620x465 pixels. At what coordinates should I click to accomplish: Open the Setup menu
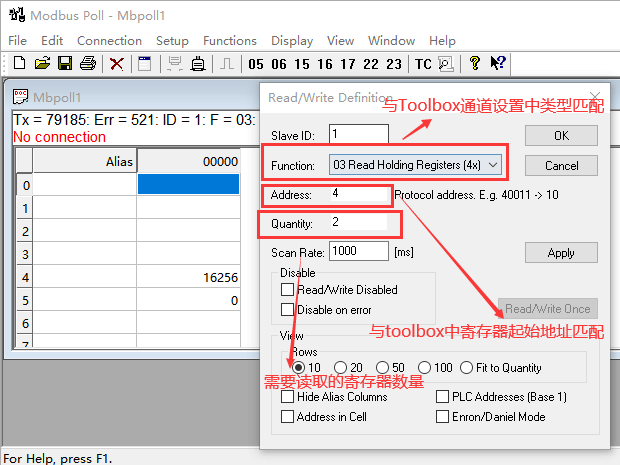pos(172,41)
